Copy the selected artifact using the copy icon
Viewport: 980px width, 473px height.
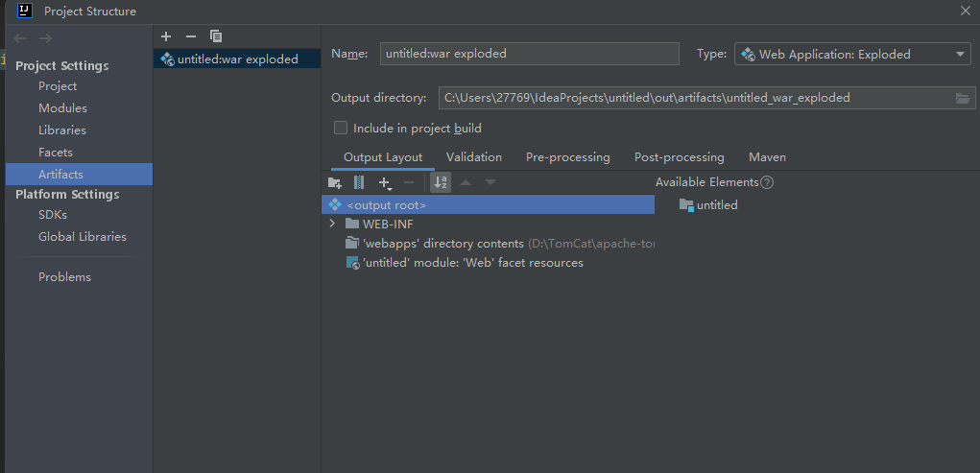coord(216,36)
